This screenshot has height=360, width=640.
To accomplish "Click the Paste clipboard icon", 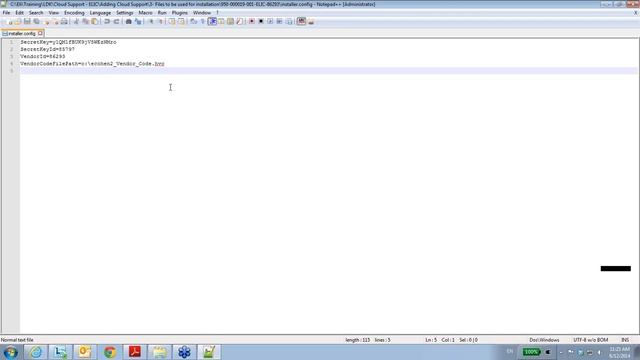I will (94, 21).
